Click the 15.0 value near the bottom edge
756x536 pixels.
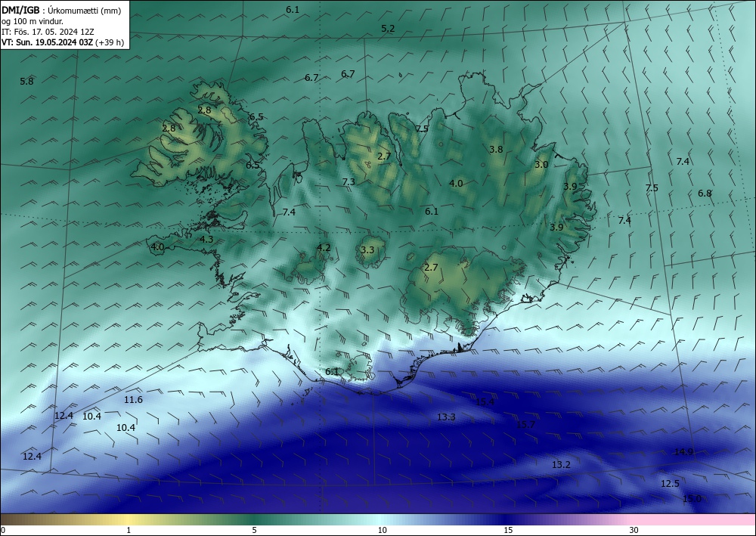(x=692, y=498)
